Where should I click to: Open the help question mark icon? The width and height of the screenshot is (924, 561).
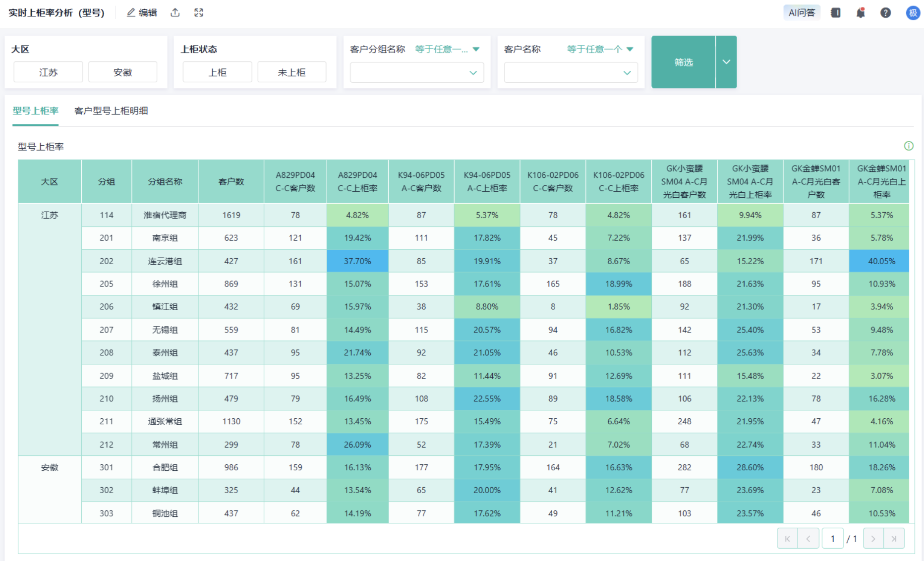pyautogui.click(x=885, y=13)
